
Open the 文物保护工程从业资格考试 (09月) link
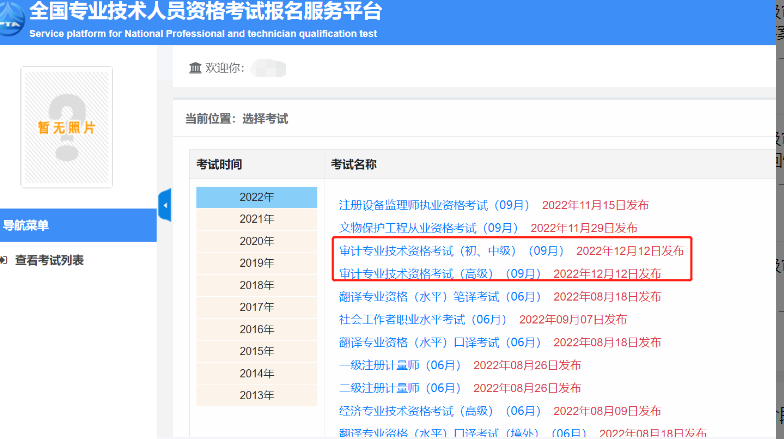point(429,228)
